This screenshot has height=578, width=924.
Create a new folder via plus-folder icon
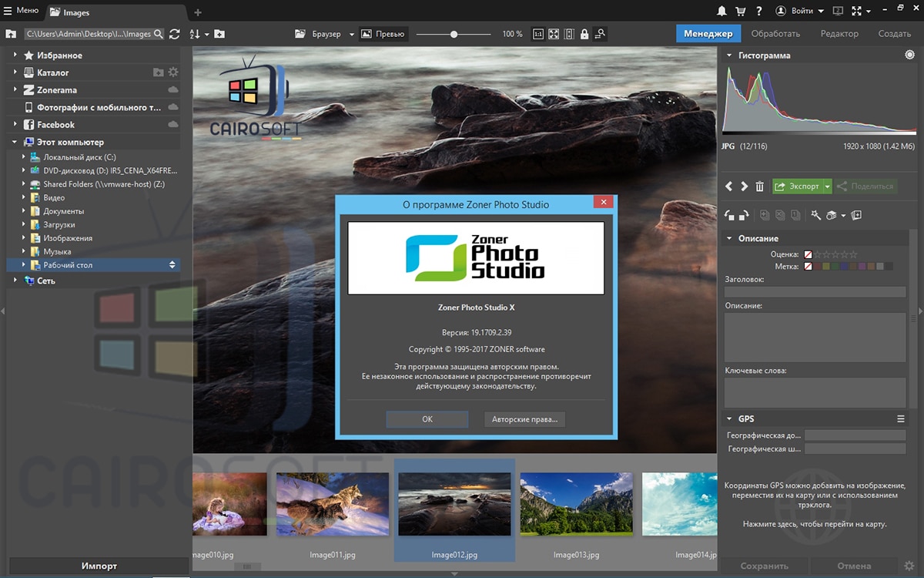tap(219, 34)
